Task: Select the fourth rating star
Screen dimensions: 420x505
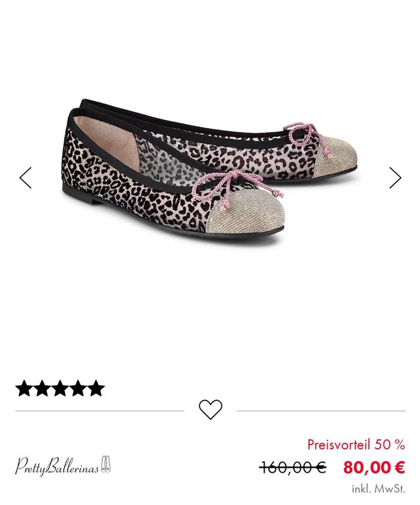Action: (x=78, y=388)
